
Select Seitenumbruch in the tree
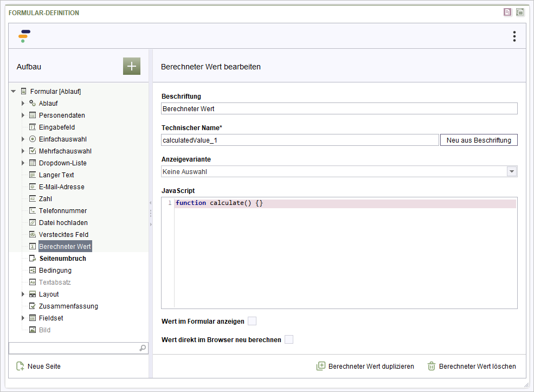(63, 258)
